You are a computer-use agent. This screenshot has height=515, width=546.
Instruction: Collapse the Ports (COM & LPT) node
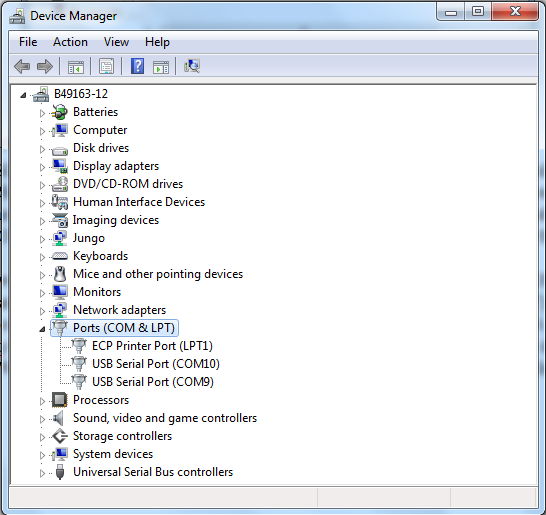(x=42, y=329)
